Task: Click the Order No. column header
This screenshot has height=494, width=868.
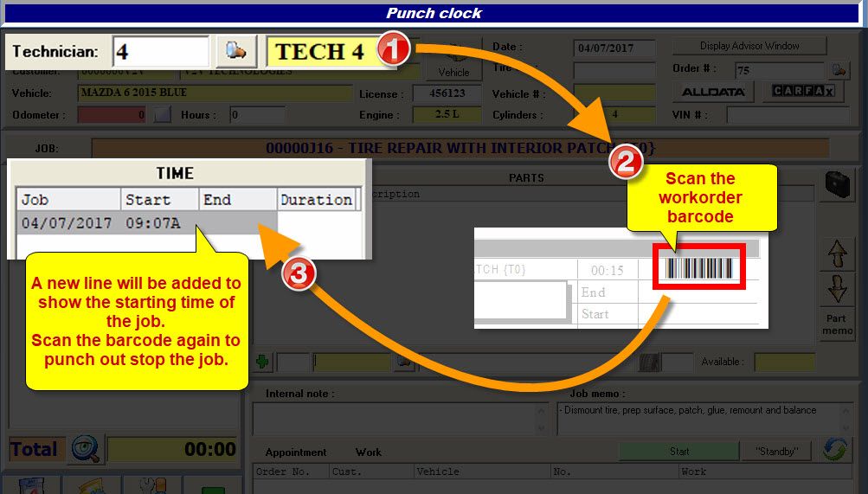Action: click(x=291, y=472)
